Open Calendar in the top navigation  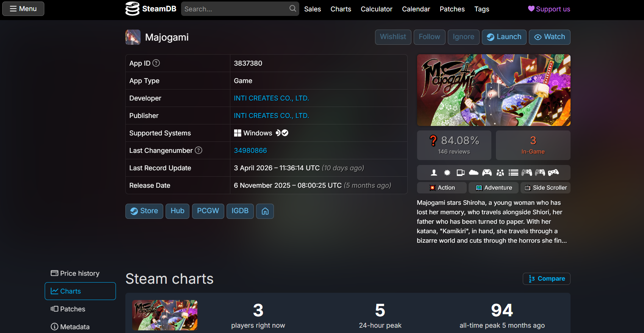[x=416, y=9]
